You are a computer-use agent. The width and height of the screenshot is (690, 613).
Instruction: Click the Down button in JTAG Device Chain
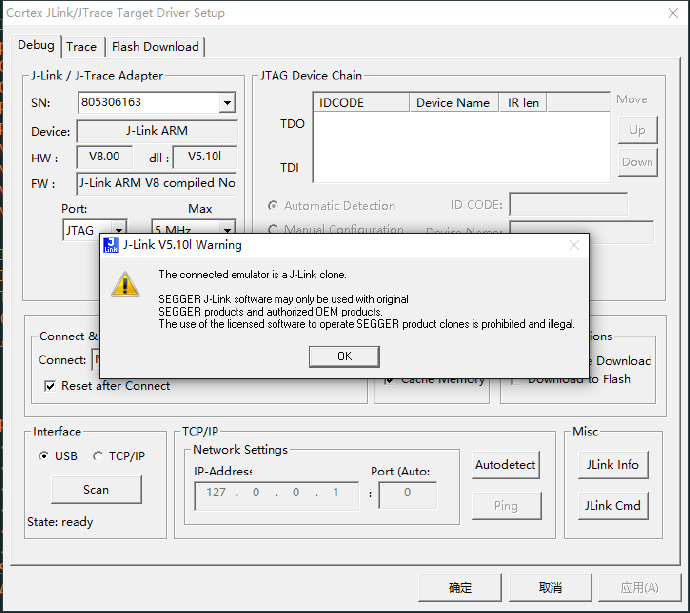638,162
